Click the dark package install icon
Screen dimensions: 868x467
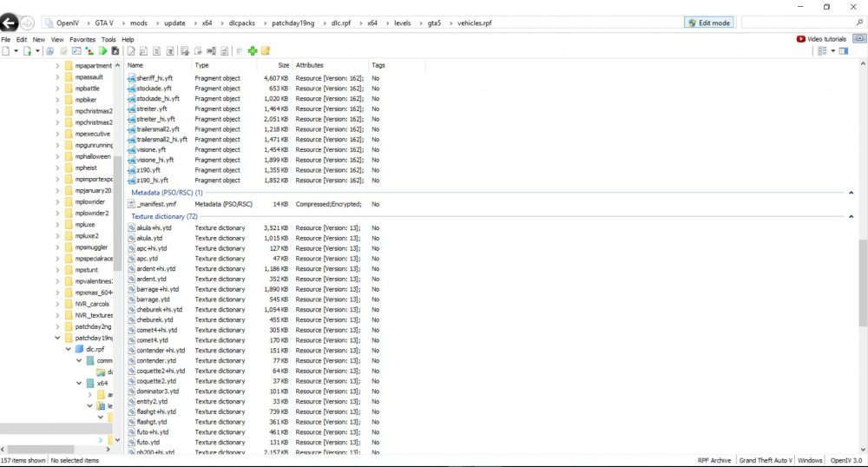(115, 51)
